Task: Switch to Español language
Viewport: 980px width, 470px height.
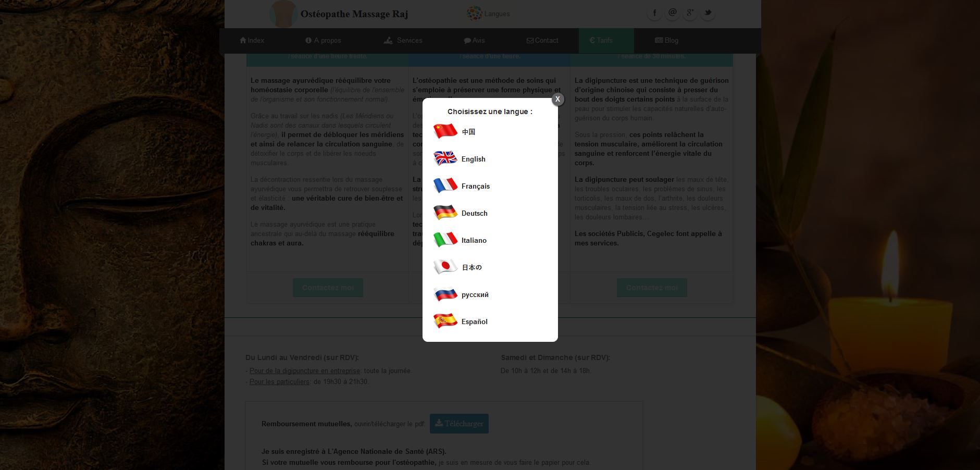Action: [475, 321]
